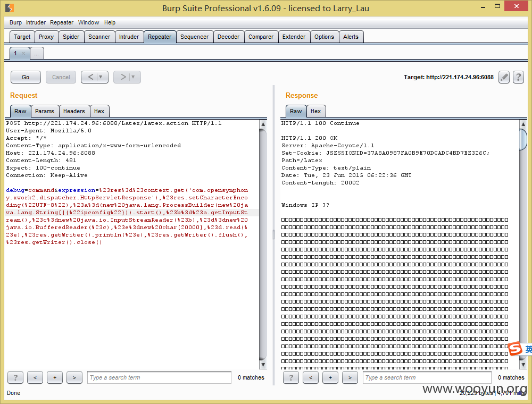
Task: Open help beside the Target address
Action: tap(518, 77)
